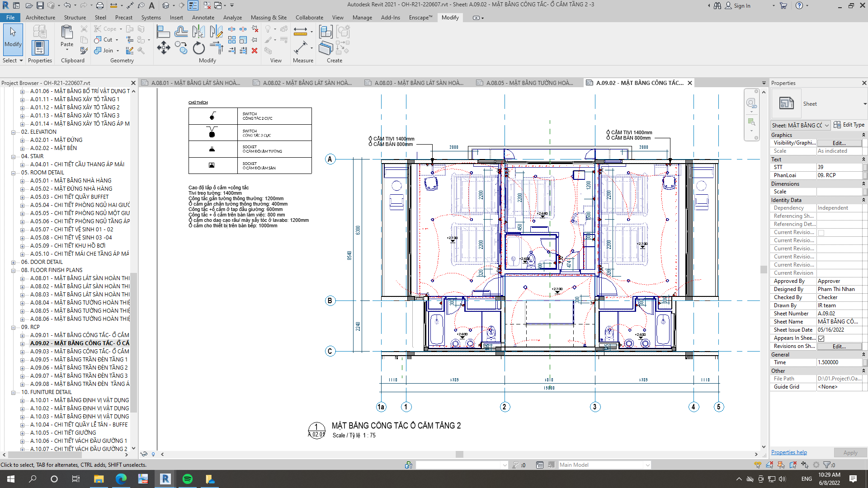Toggle Select Links in status bar
Image resolution: width=868 pixels, height=488 pixels.
[x=758, y=465]
